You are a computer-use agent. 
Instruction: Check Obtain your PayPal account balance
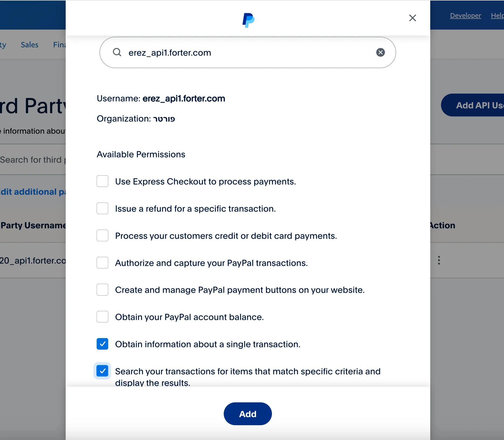[102, 317]
